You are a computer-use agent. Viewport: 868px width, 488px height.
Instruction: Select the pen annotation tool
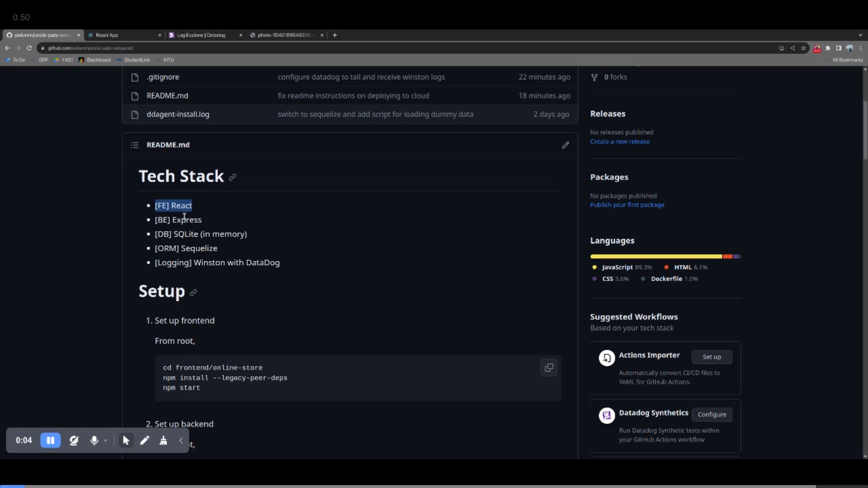(x=145, y=440)
